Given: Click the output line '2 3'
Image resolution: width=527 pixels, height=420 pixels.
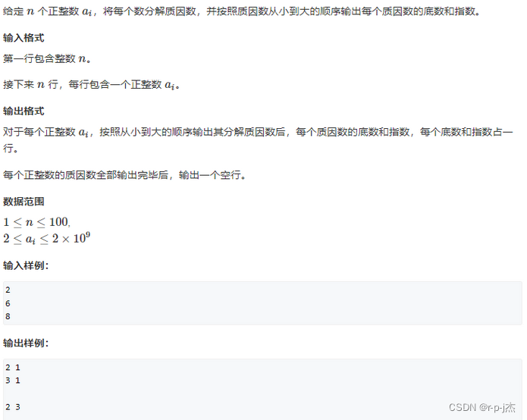Looking at the screenshot, I should (13, 407).
